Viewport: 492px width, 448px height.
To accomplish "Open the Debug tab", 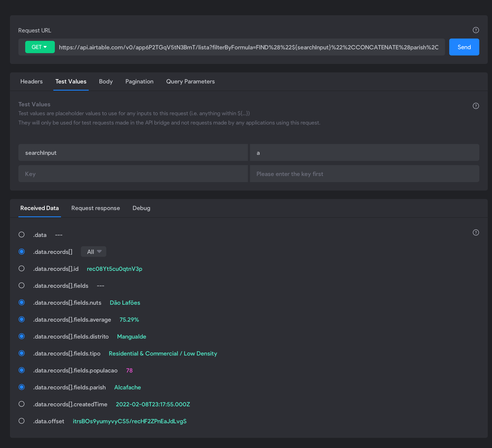I will (x=141, y=208).
